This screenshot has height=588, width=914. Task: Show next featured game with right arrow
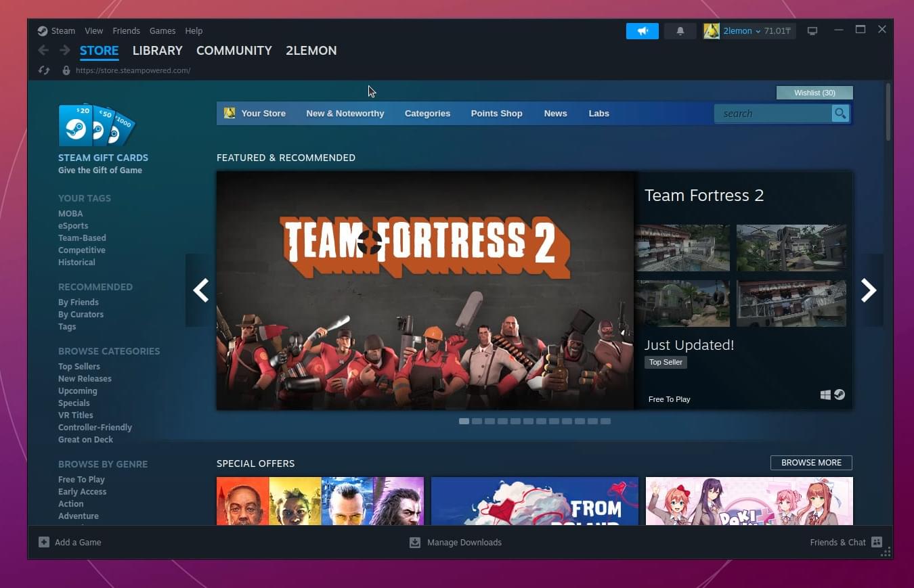point(868,290)
